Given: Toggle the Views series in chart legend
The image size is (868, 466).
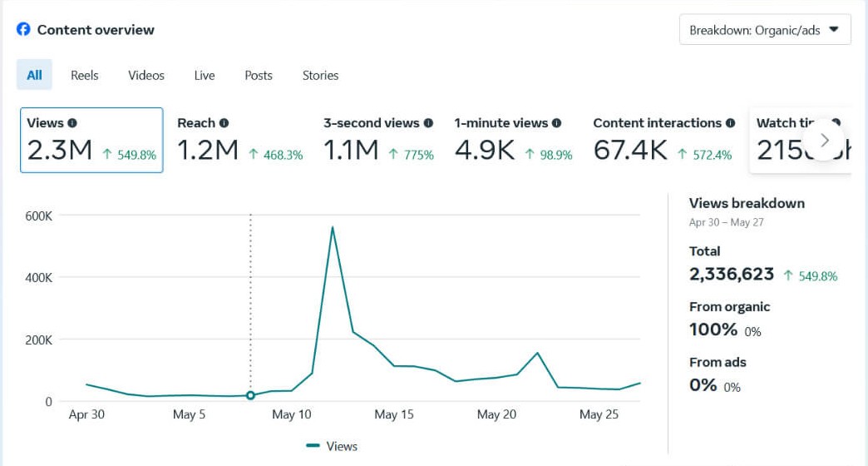Looking at the screenshot, I should click(332, 446).
